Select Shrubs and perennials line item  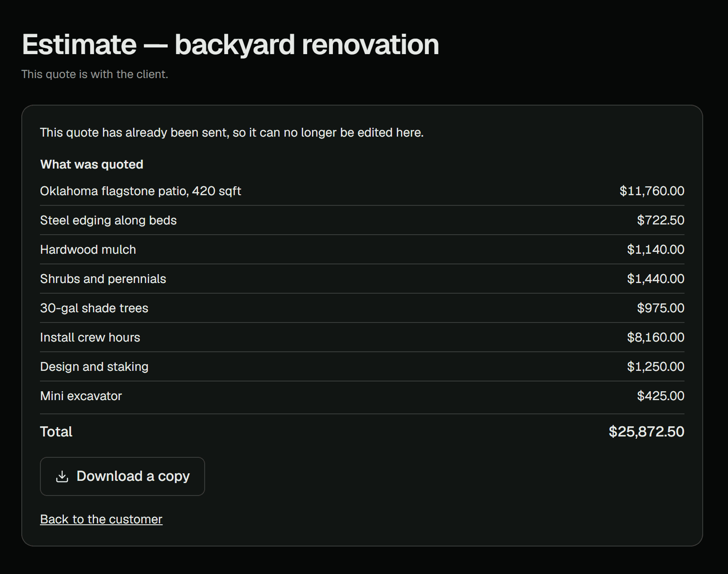[x=362, y=279]
